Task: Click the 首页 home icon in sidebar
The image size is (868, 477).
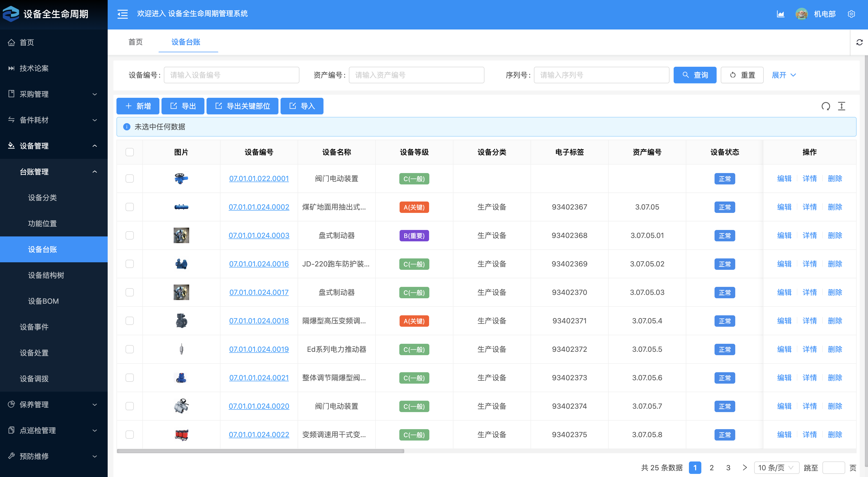Action: click(11, 42)
